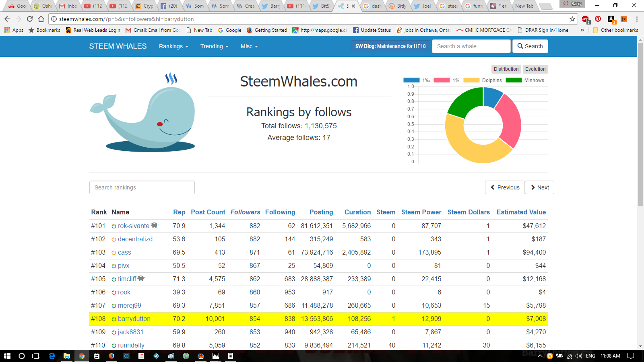Open STEEM WHALES home link

click(118, 46)
